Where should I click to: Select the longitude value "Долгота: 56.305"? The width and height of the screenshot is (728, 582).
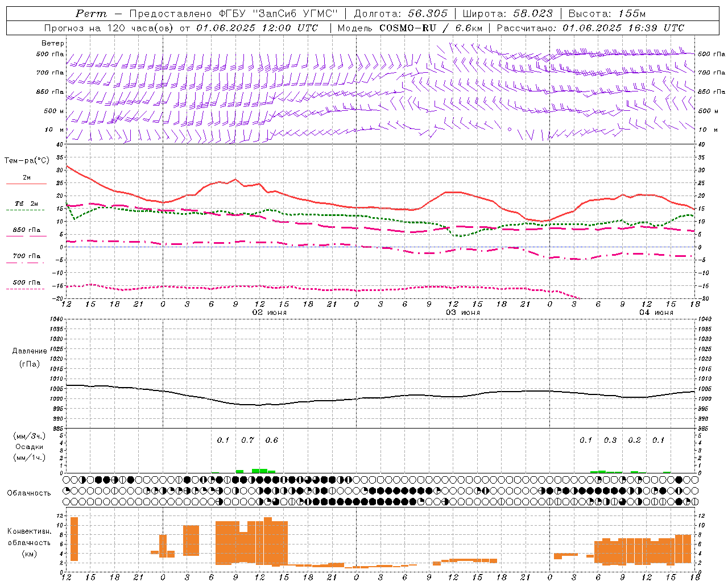click(401, 14)
